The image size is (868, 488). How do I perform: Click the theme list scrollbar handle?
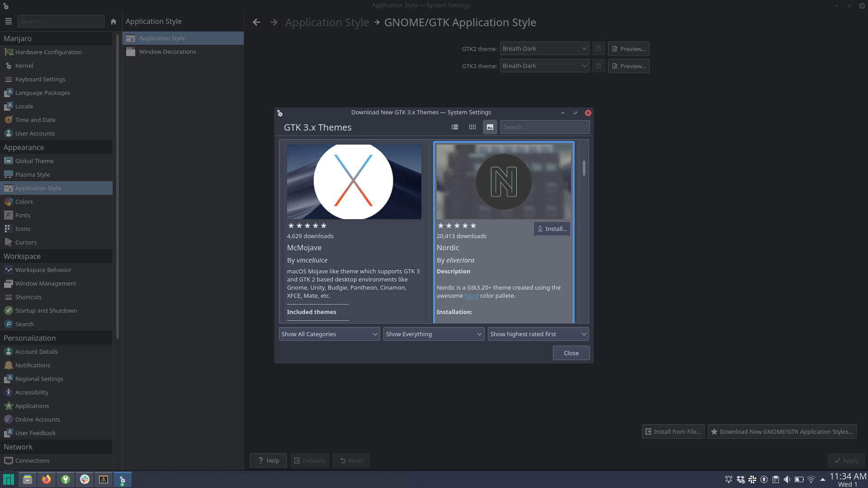[x=584, y=168]
